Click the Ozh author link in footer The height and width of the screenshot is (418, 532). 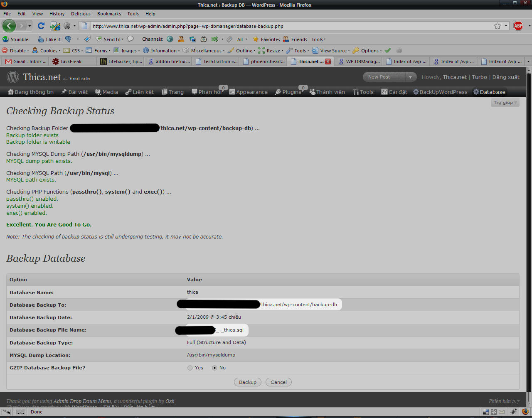[x=170, y=401]
